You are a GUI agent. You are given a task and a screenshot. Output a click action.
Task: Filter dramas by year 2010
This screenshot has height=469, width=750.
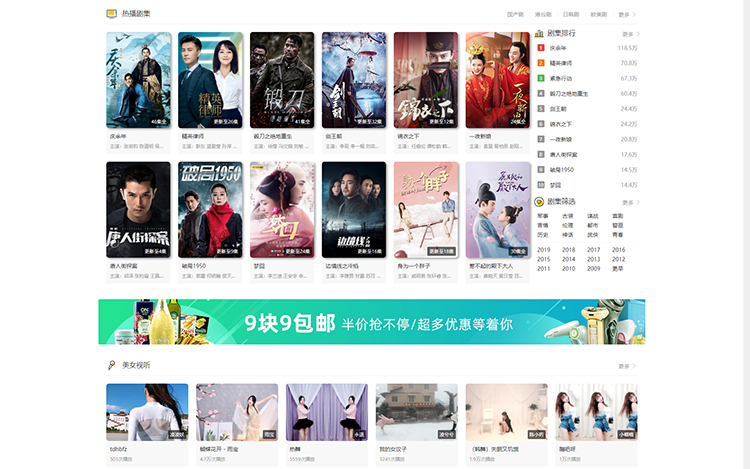[568, 269]
